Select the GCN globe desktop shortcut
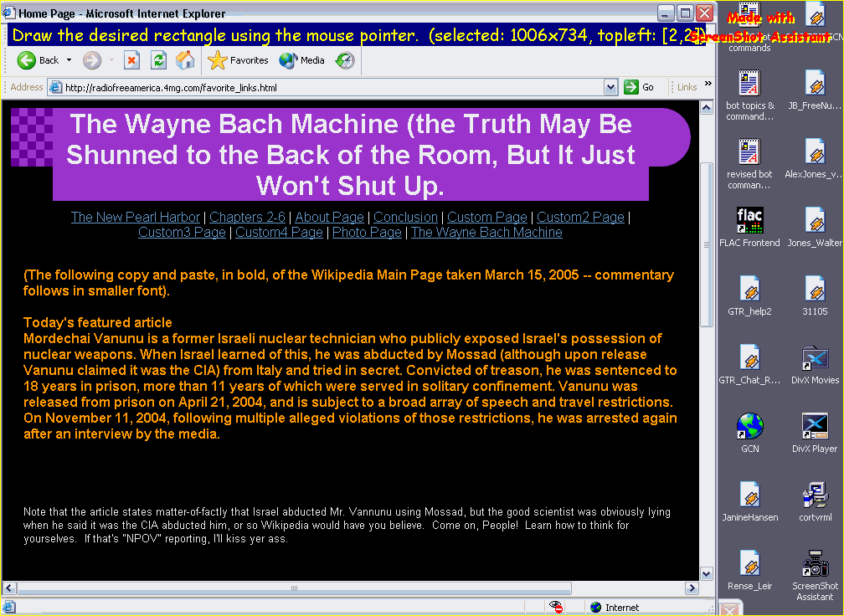Screen dimensions: 844x616 click(749, 433)
